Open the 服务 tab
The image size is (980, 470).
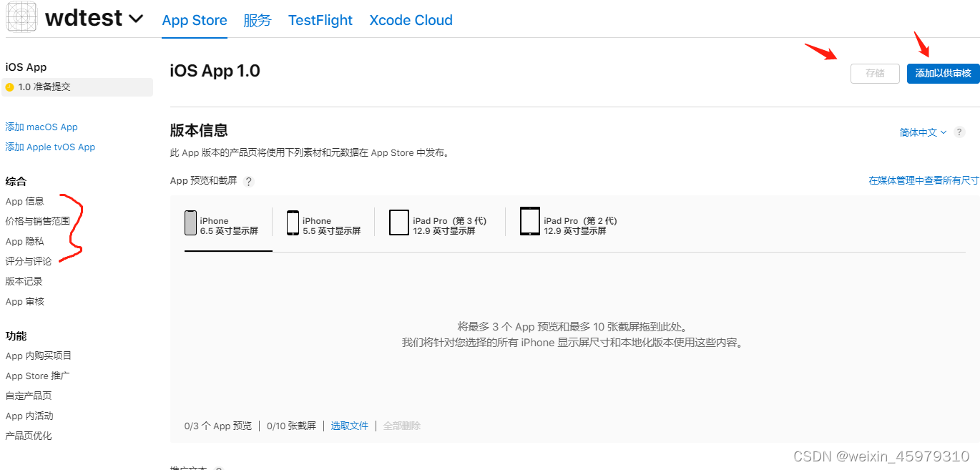pyautogui.click(x=258, y=21)
